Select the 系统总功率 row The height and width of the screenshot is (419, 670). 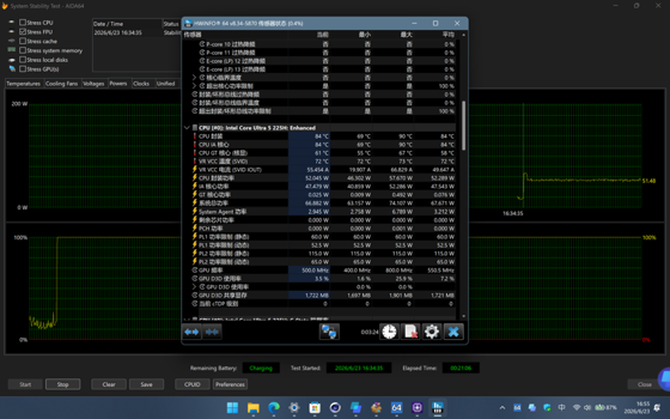click(x=320, y=203)
